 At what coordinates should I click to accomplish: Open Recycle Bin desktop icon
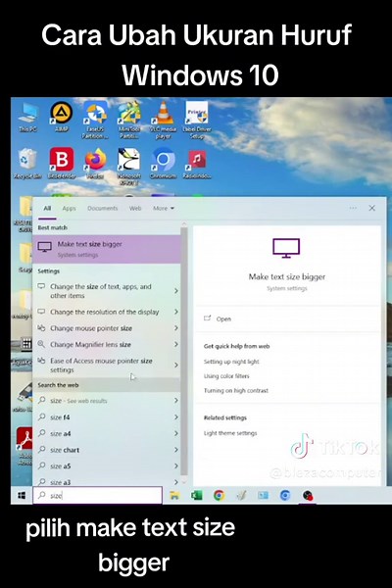click(27, 164)
